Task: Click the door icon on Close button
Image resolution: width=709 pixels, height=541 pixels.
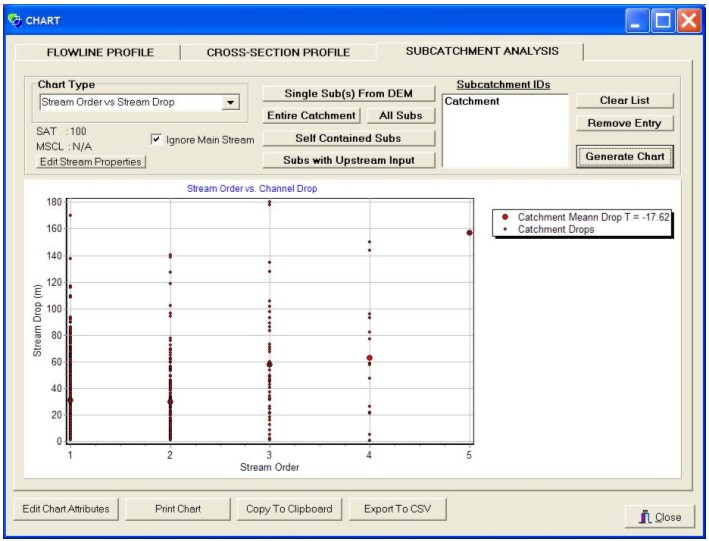Action: (x=644, y=516)
